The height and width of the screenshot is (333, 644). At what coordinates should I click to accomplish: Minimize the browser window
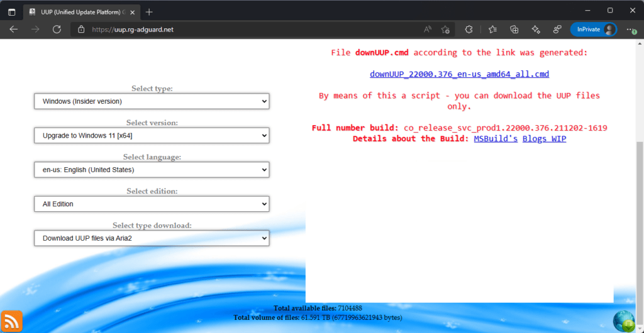coord(589,10)
